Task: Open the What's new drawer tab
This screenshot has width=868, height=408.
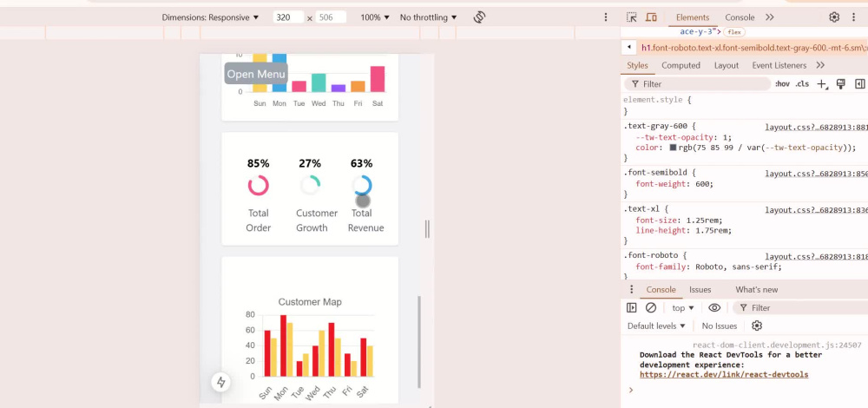Action: tap(756, 290)
